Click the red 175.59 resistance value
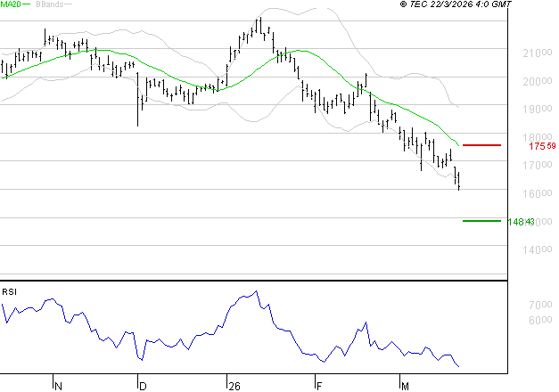The height and width of the screenshot is (392, 559). 542,146
